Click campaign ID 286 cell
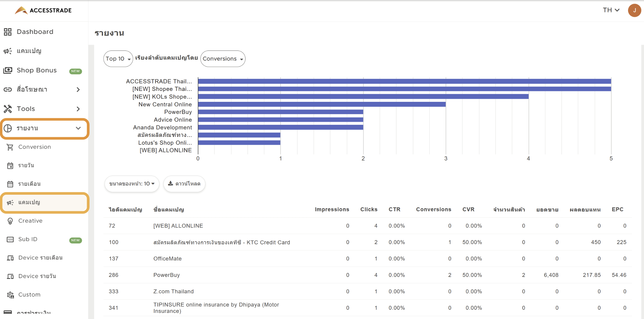Screen dimensions: 644x319 113,275
